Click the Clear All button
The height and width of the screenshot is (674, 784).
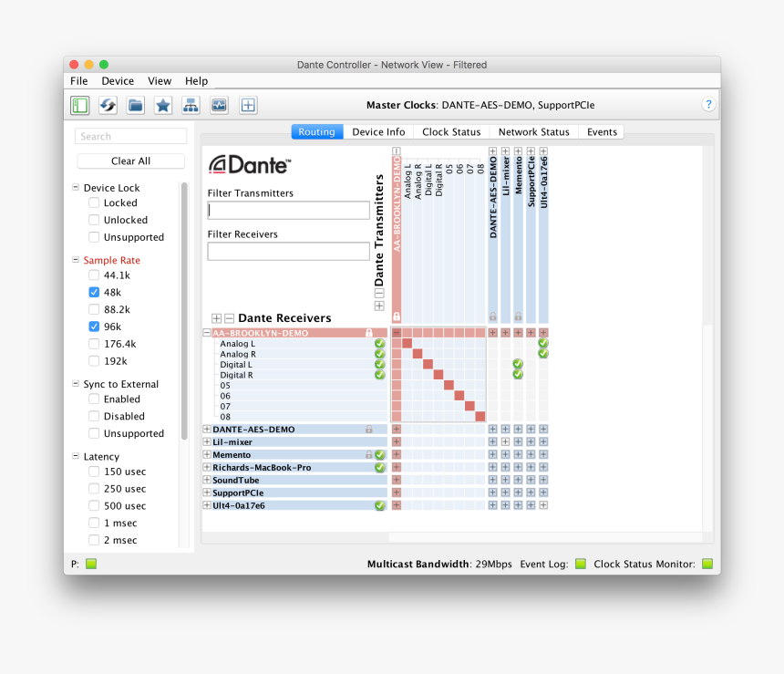pos(131,161)
